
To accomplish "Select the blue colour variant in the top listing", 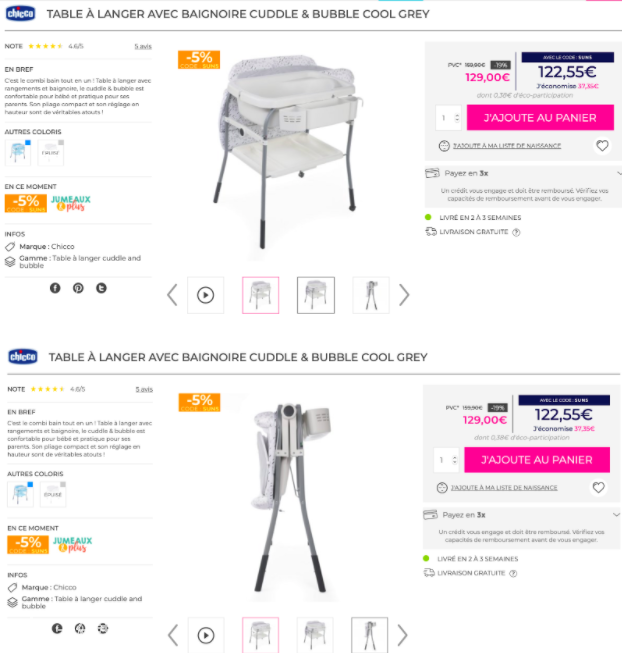I will point(18,152).
